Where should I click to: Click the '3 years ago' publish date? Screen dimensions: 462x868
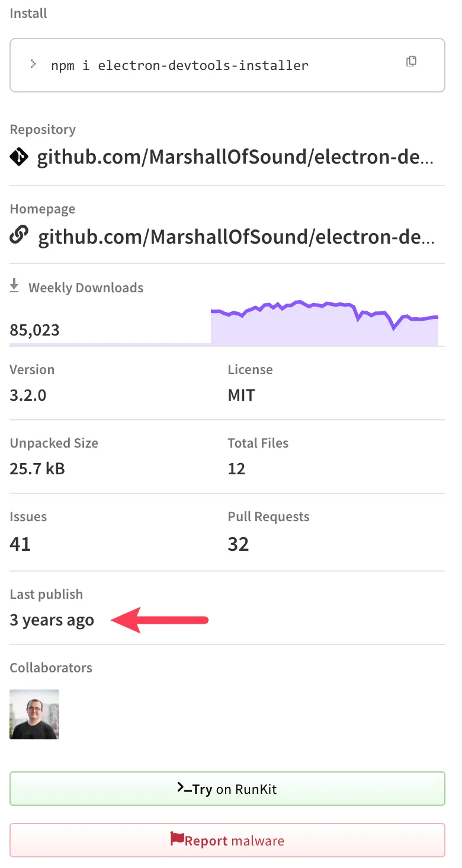point(52,620)
